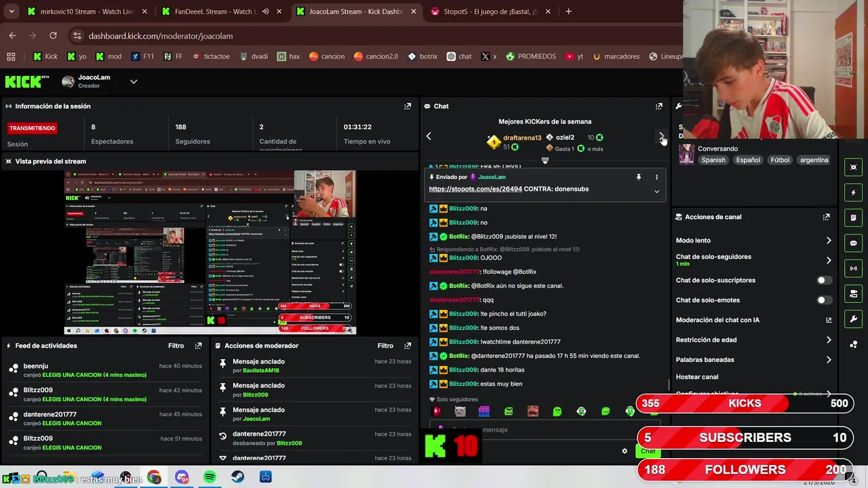
Task: Open the chat bubble sidebar icon
Action: [853, 243]
